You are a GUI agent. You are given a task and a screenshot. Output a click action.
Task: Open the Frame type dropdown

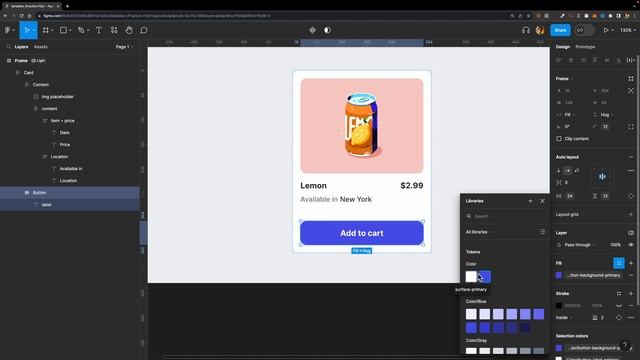564,78
